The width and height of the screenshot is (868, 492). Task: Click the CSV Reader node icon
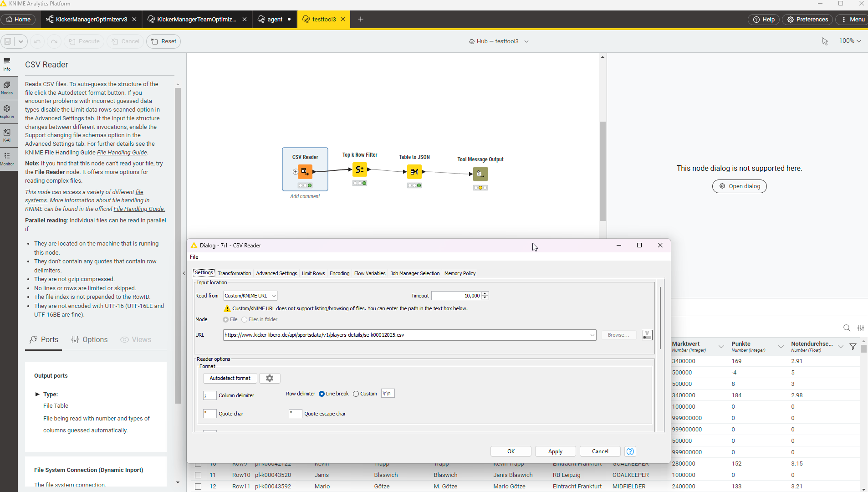(x=305, y=172)
